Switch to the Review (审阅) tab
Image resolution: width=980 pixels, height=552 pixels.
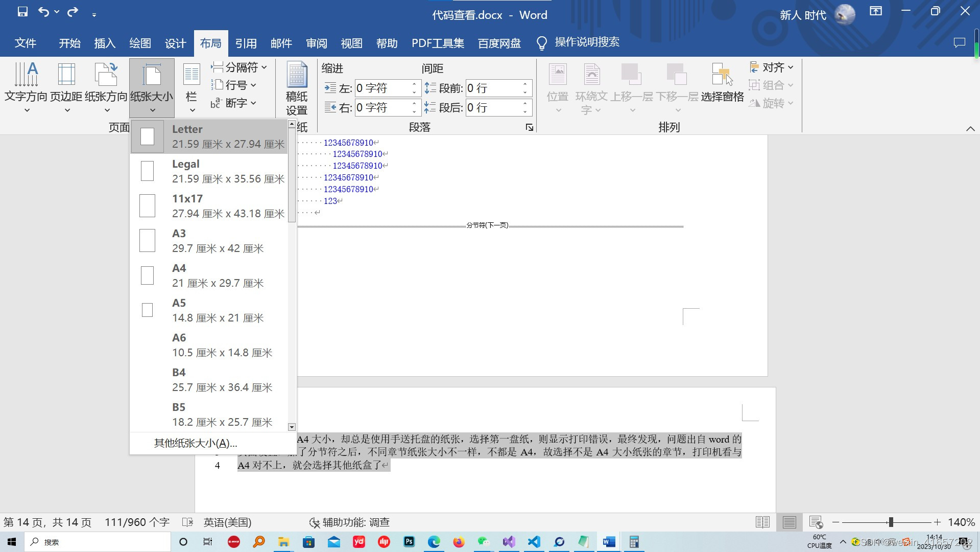click(x=316, y=43)
